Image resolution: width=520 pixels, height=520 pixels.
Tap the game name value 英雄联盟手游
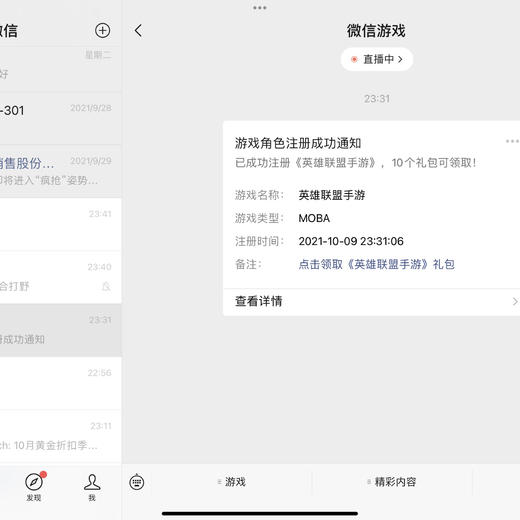point(332,195)
